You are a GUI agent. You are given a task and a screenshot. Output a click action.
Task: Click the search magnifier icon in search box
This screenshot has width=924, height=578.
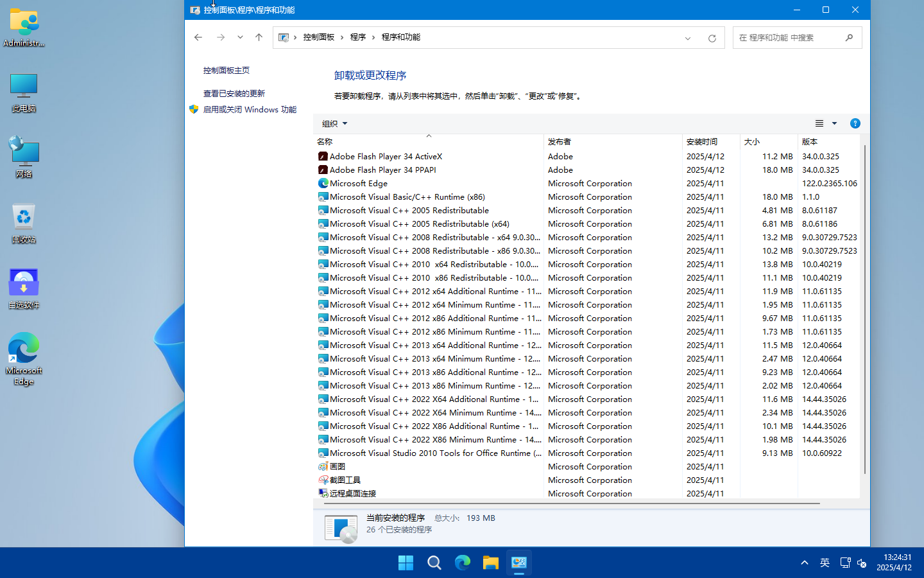tap(849, 38)
